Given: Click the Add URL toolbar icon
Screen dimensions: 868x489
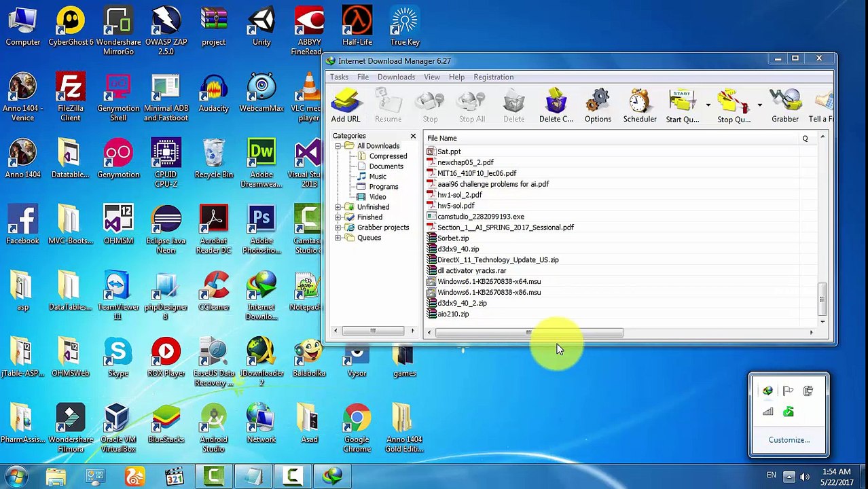Looking at the screenshot, I should (x=346, y=105).
